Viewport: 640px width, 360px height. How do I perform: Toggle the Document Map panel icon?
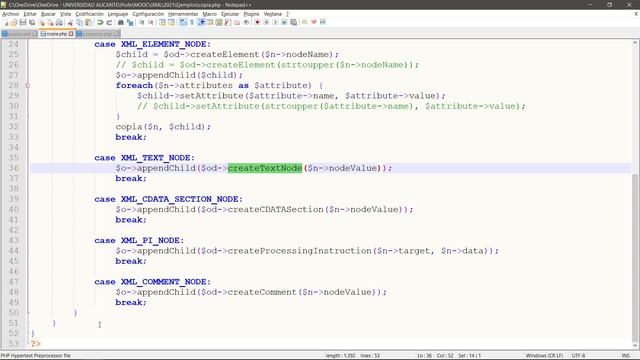(219, 22)
